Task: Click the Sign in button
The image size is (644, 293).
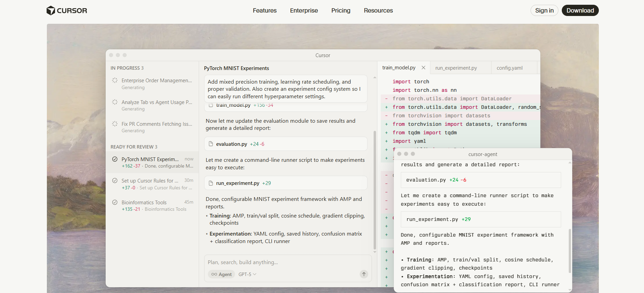Action: coord(544,11)
